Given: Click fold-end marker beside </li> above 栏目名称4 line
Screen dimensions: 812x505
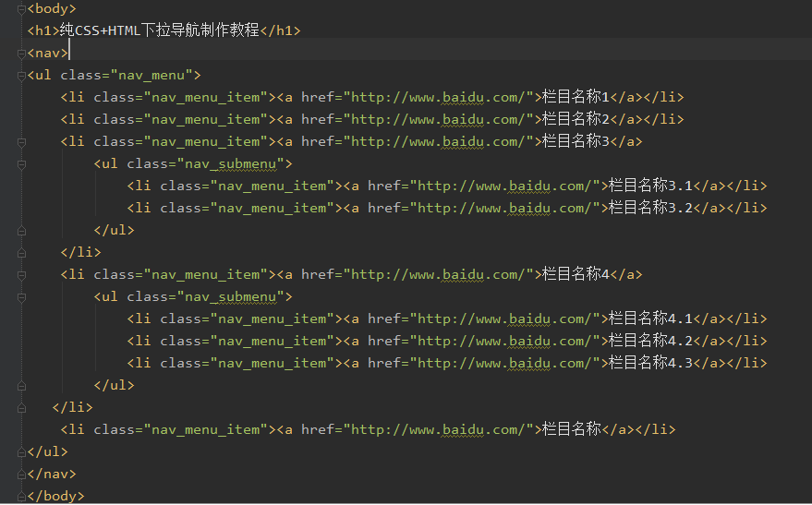Looking at the screenshot, I should point(22,253).
